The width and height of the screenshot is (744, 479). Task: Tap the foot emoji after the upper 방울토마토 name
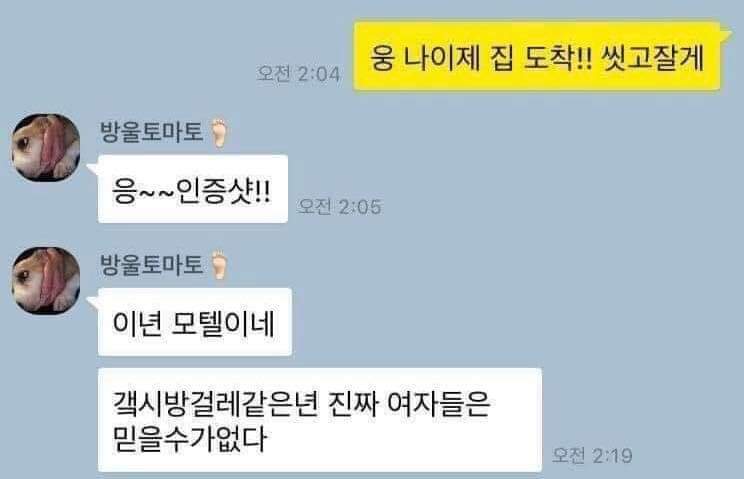219,132
